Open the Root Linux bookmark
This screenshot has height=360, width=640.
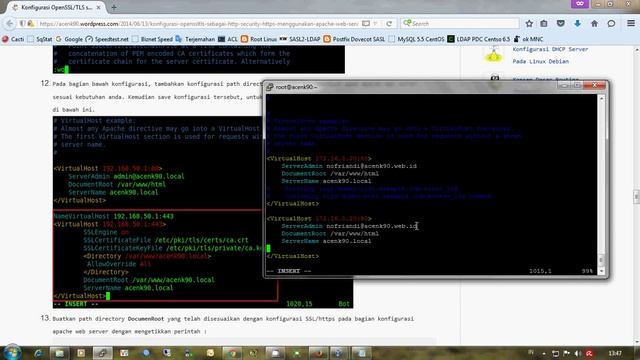(x=259, y=39)
